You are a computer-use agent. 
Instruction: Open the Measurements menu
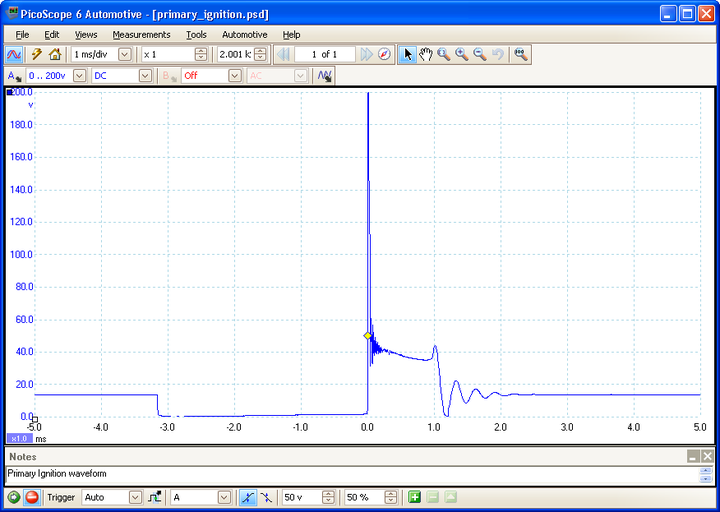point(141,35)
